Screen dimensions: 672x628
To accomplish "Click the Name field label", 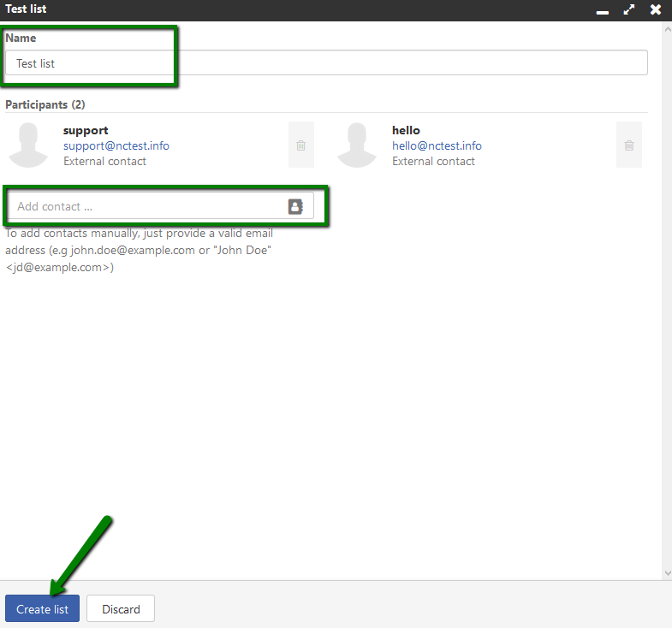I will click(x=21, y=39).
